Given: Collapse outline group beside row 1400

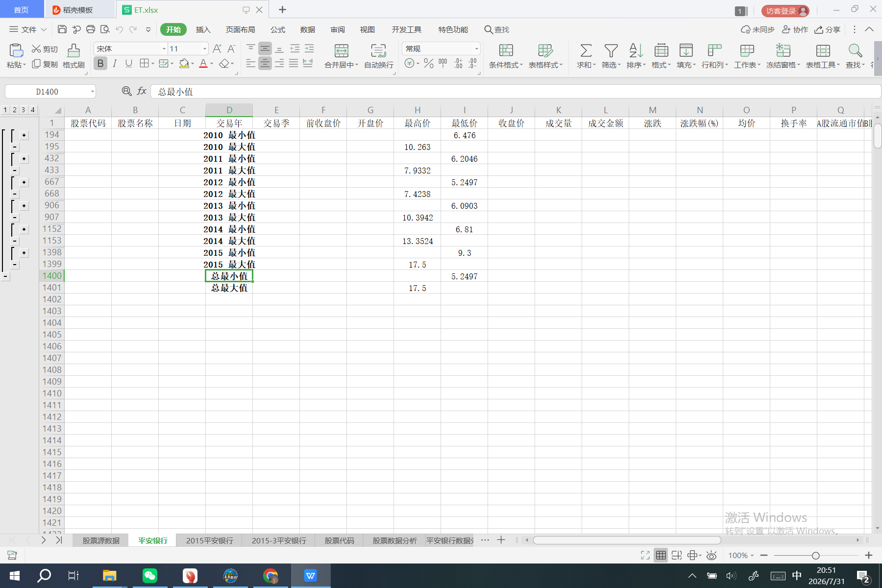Looking at the screenshot, I should [5, 276].
